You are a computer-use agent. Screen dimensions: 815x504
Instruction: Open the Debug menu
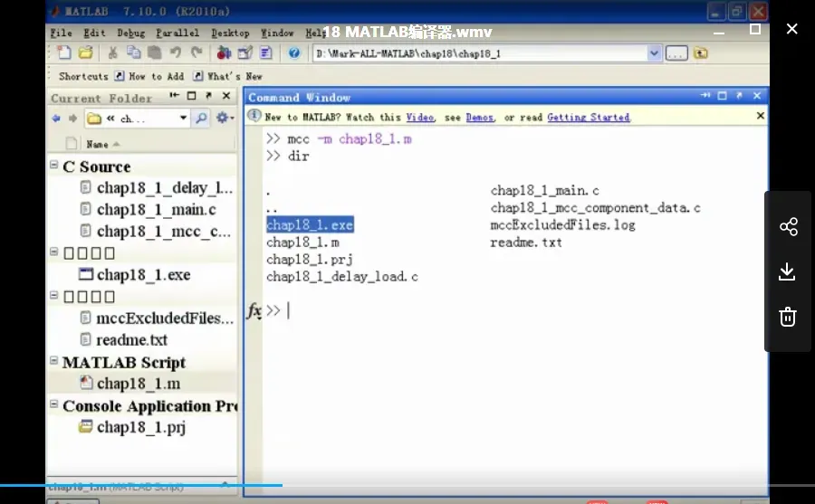[x=131, y=33]
